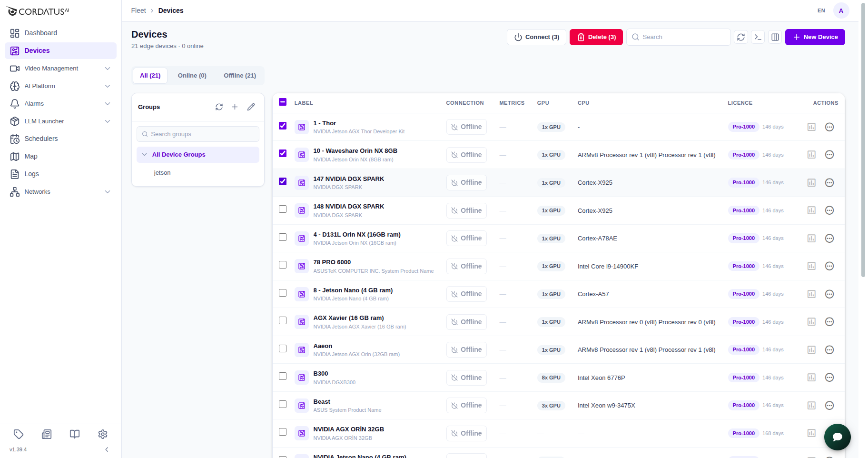Open user avatar A menu

pyautogui.click(x=841, y=10)
